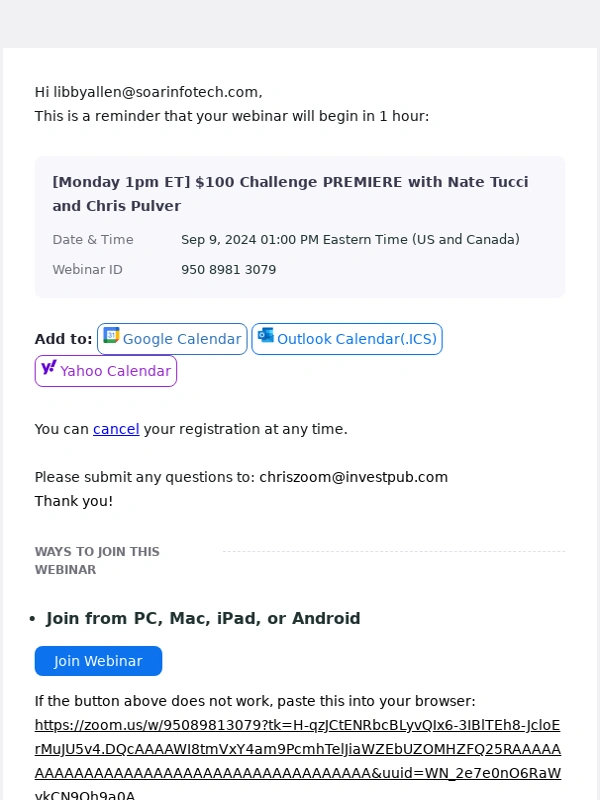Click the libbyallen@soarinfotech.com greeting address
The width and height of the screenshot is (600, 800).
158,92
